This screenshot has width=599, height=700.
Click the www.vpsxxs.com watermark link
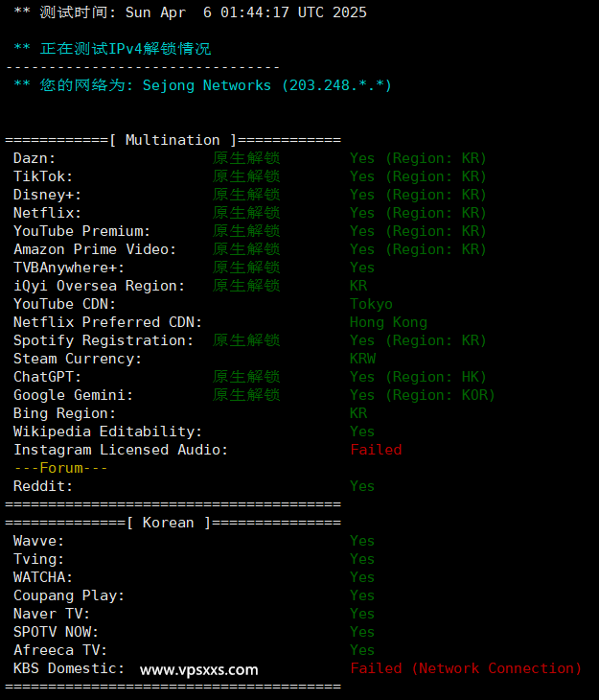(199, 669)
